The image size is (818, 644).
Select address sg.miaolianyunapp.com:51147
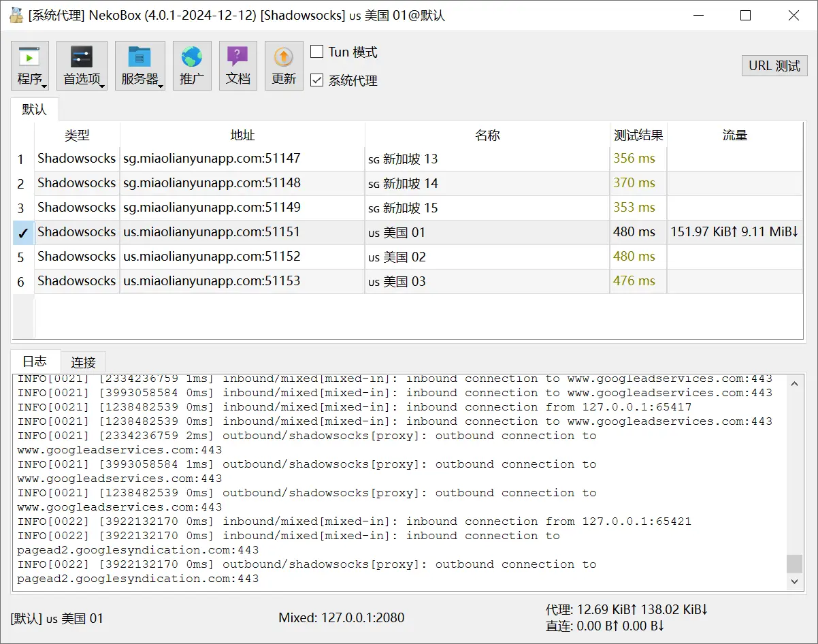tap(242, 159)
